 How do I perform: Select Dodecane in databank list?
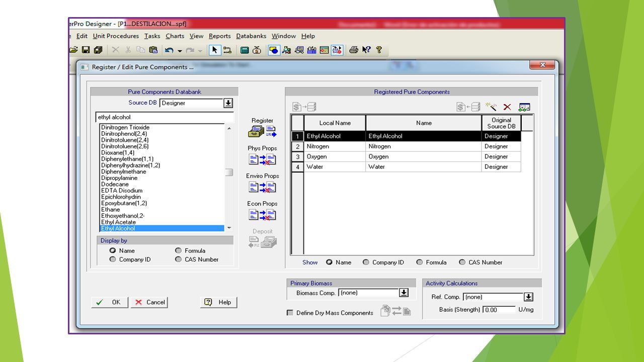[x=115, y=184]
